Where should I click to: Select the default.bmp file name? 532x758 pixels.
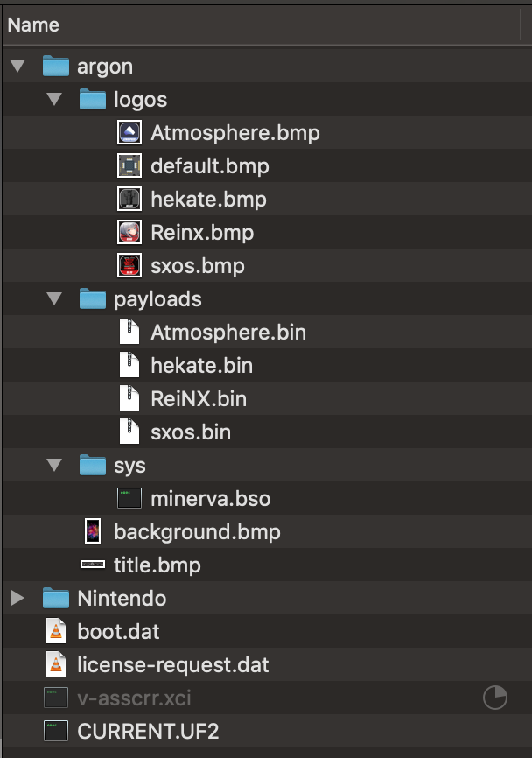tap(210, 166)
